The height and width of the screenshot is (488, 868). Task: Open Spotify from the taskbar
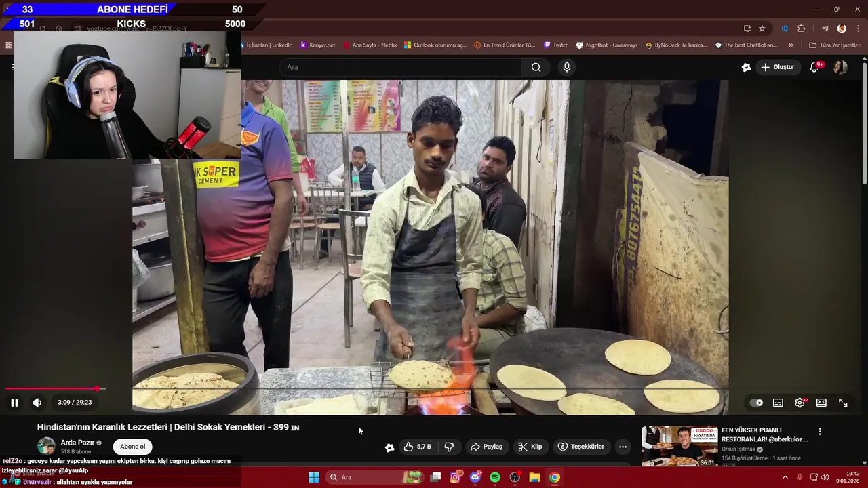[x=495, y=477]
